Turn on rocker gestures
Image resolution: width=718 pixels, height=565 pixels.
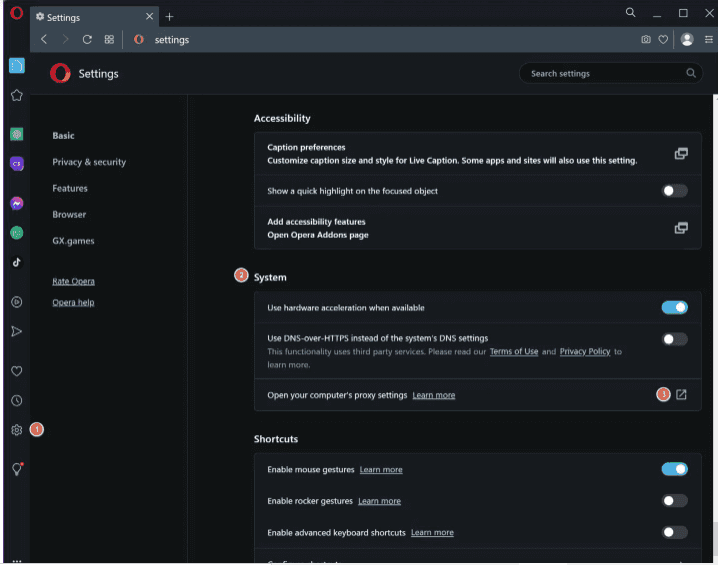tap(674, 501)
